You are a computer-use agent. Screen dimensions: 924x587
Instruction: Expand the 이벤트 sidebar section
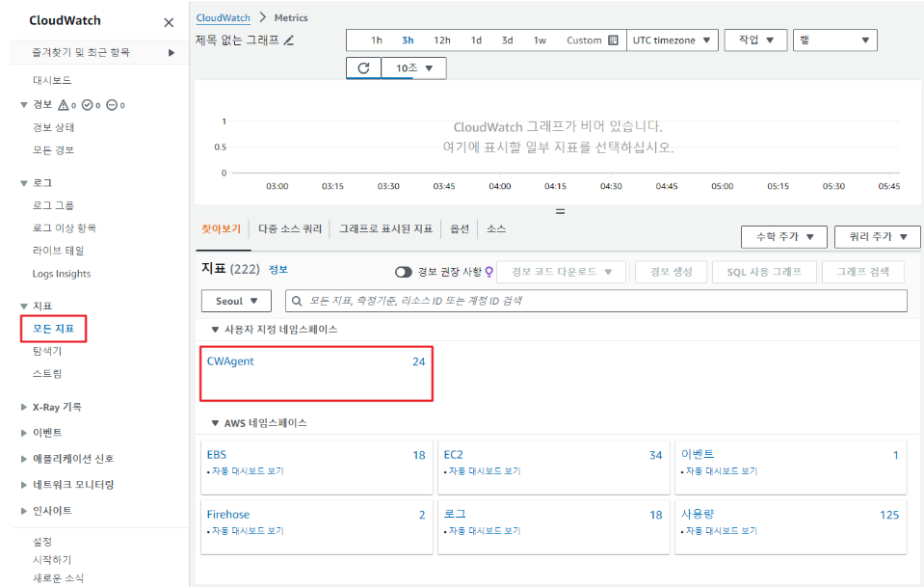23,433
